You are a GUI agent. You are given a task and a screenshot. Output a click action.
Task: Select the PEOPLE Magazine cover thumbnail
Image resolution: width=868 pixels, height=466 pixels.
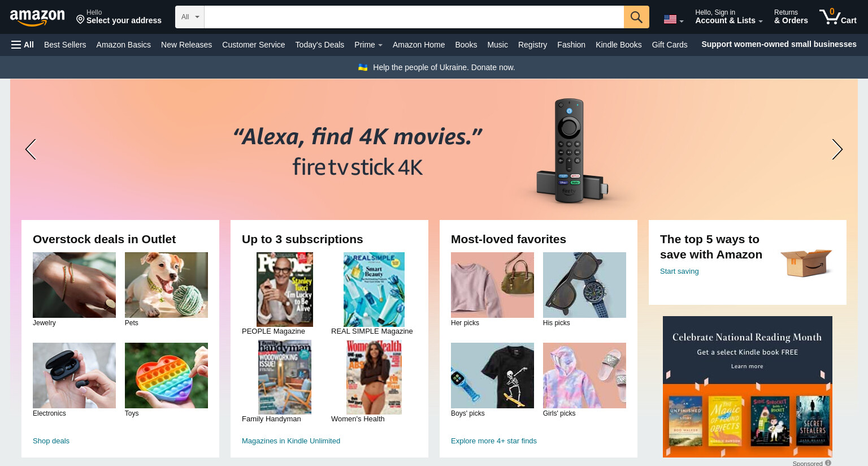(x=285, y=290)
